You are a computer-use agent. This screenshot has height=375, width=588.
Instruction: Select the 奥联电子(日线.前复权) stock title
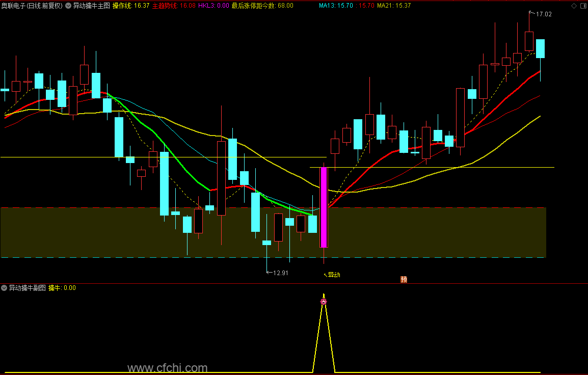point(32,6)
